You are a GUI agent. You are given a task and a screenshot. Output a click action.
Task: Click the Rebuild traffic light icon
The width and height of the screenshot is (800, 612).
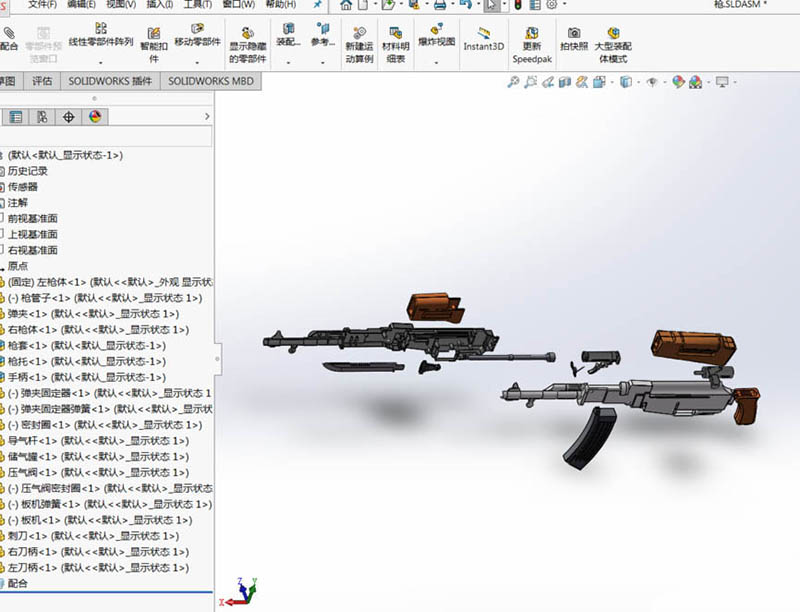coord(517,5)
